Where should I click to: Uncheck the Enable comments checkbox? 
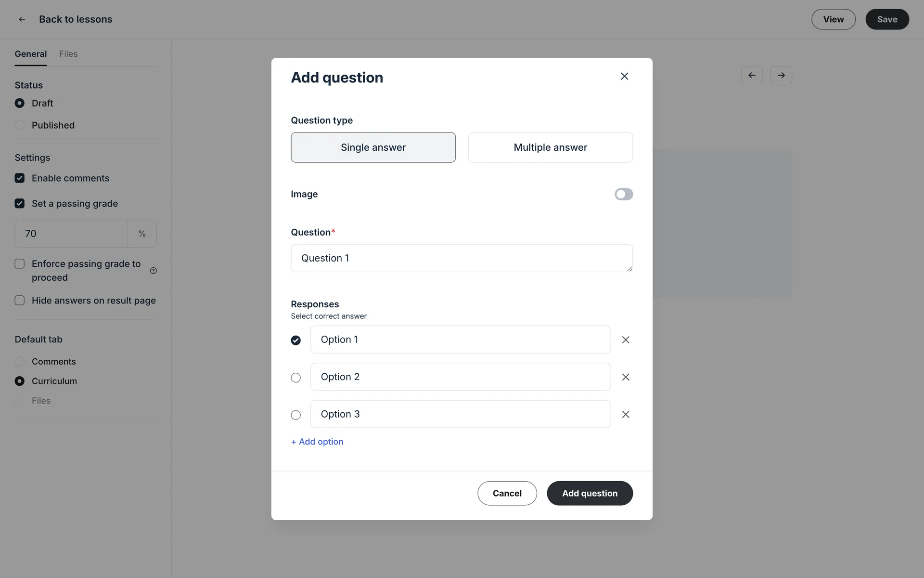[x=20, y=178]
